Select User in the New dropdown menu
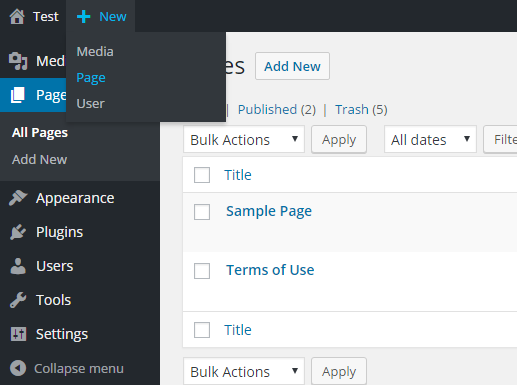This screenshot has width=517, height=385. [91, 104]
